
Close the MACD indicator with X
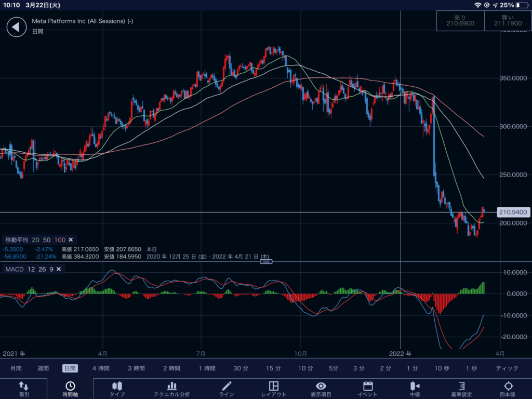59,269
